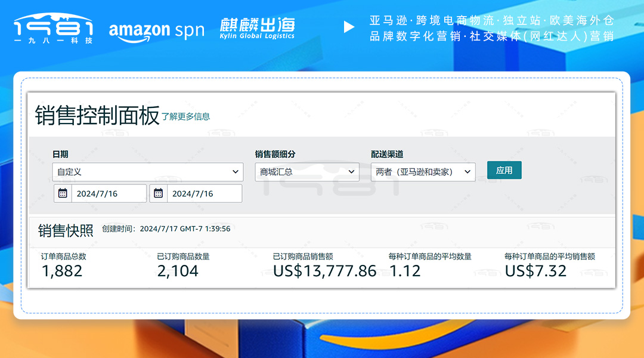Click the white play triangle icon
644x358 pixels.
[x=349, y=27]
